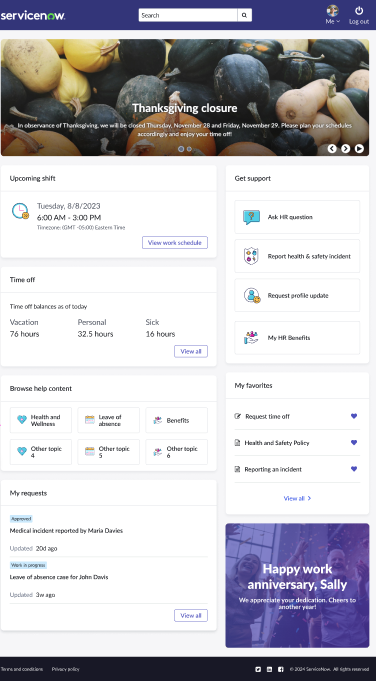
Task: Click View all in Time off
Action: coord(191,351)
